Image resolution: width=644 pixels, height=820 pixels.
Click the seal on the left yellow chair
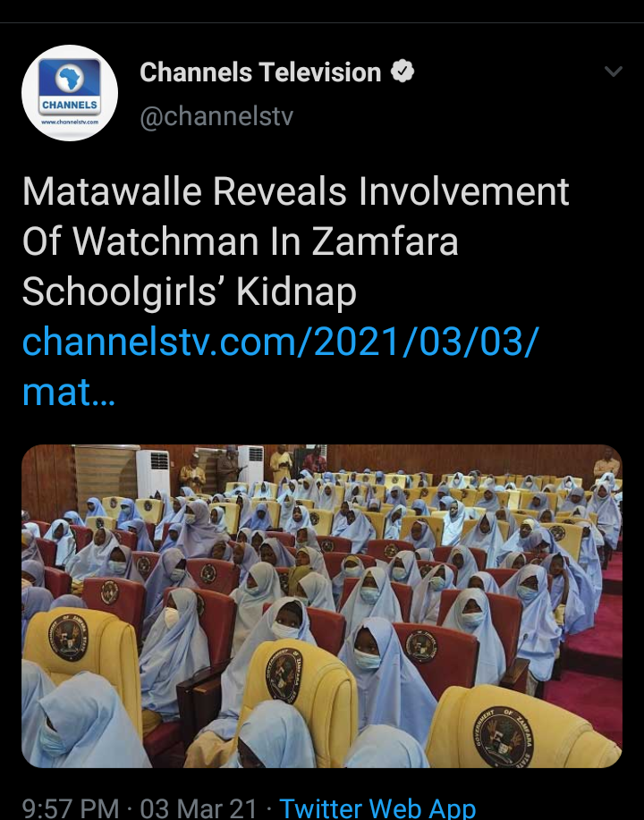pos(68,637)
